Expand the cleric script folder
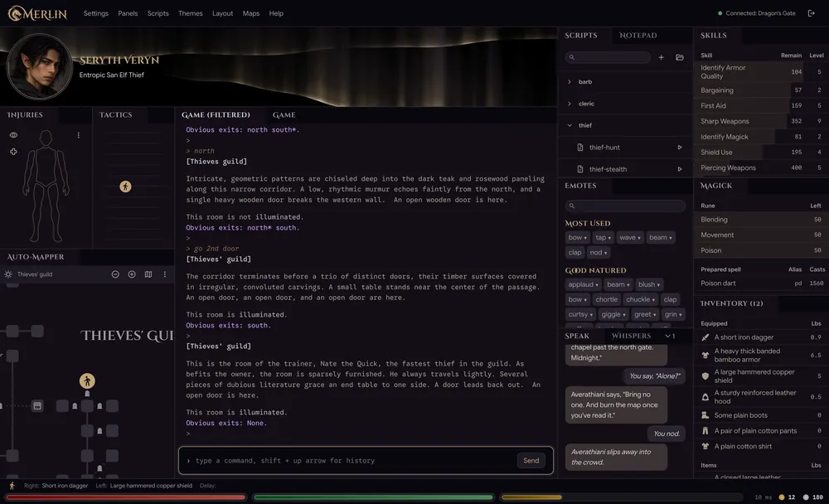 [x=570, y=104]
